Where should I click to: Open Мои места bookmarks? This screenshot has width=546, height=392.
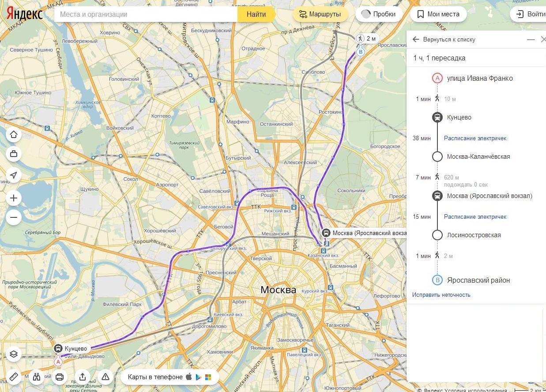pos(438,14)
